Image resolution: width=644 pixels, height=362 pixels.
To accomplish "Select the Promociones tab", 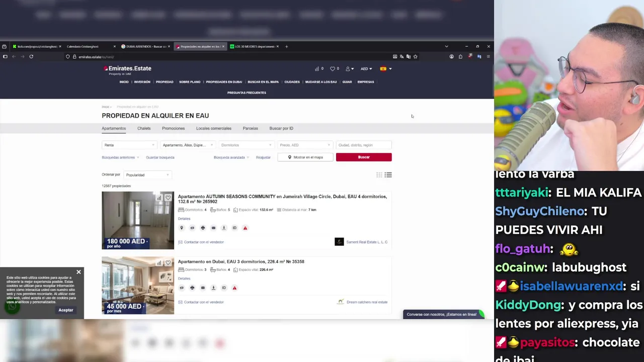I will [x=173, y=128].
